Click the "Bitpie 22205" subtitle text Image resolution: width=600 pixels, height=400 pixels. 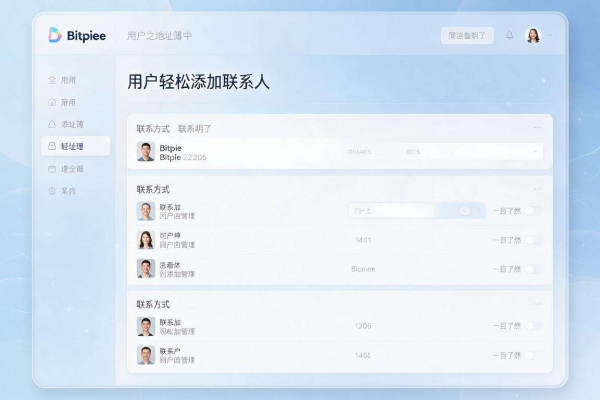tap(183, 157)
